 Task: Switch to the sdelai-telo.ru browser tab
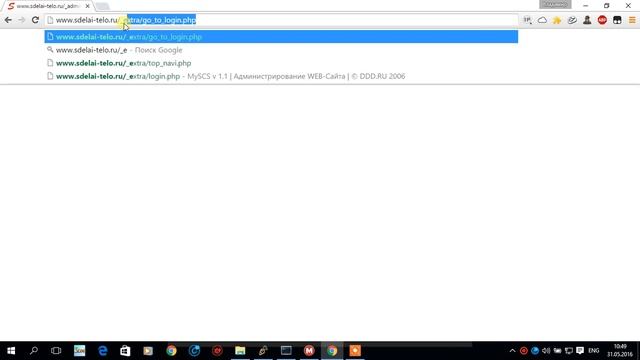(x=47, y=6)
